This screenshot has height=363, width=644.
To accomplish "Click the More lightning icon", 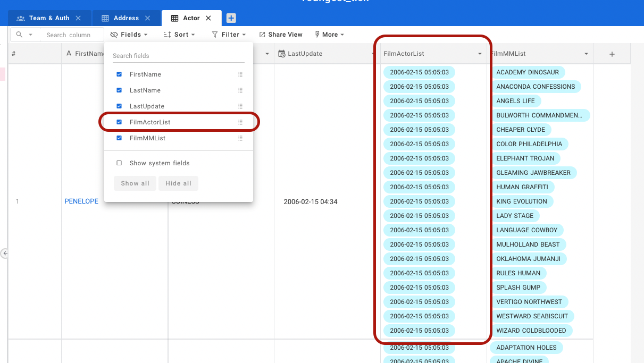I will point(317,35).
